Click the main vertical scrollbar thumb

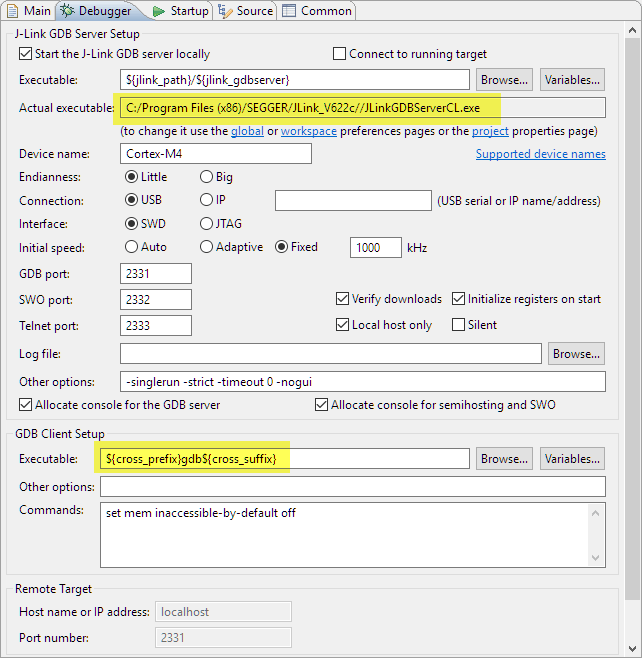pos(632,319)
